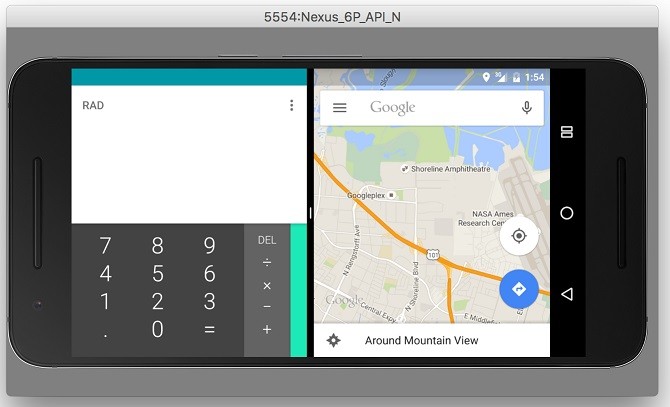Click the location status bar icon

tap(486, 77)
